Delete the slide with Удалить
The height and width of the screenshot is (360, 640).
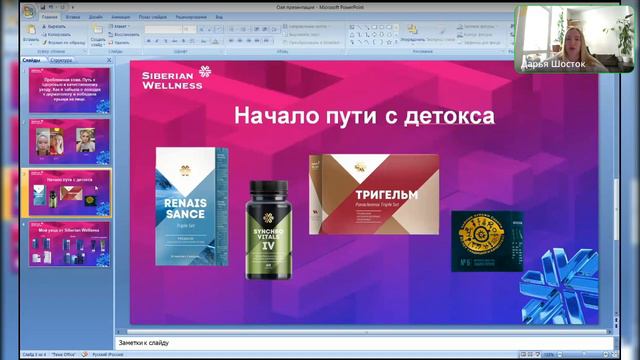[119, 42]
